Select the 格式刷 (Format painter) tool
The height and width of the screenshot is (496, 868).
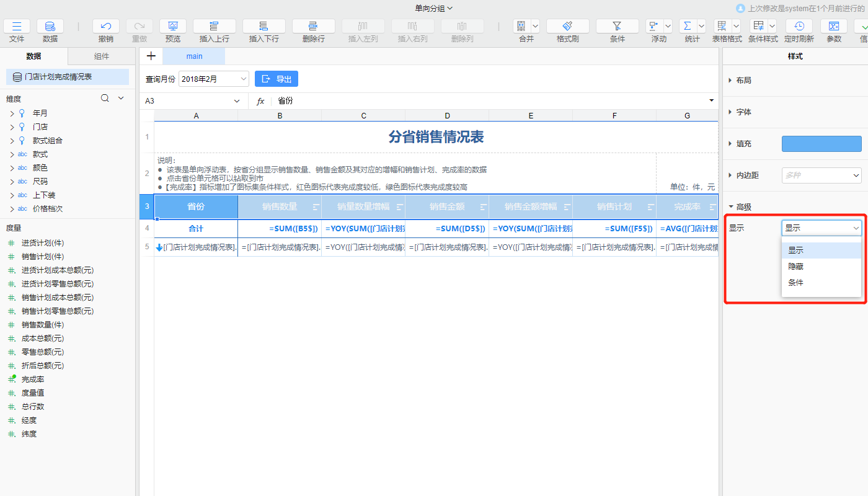pos(567,26)
